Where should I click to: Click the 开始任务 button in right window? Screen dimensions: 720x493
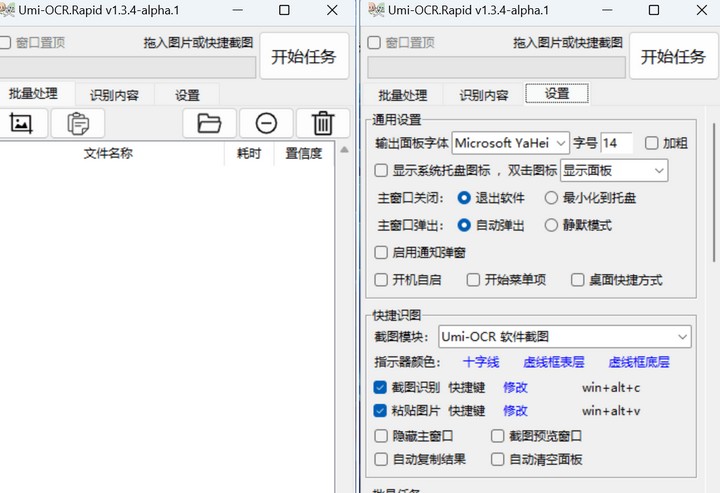674,56
